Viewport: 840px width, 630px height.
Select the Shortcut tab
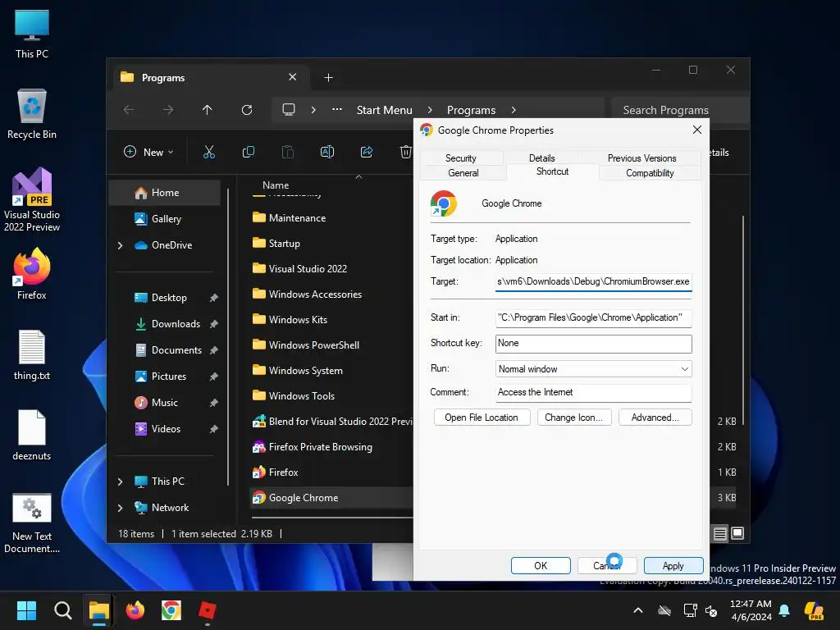[x=552, y=171]
